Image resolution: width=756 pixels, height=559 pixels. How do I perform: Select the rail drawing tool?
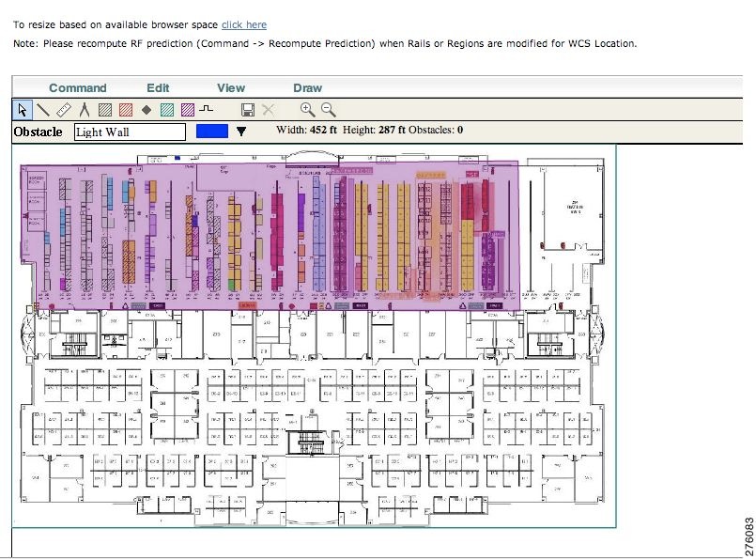click(207, 109)
